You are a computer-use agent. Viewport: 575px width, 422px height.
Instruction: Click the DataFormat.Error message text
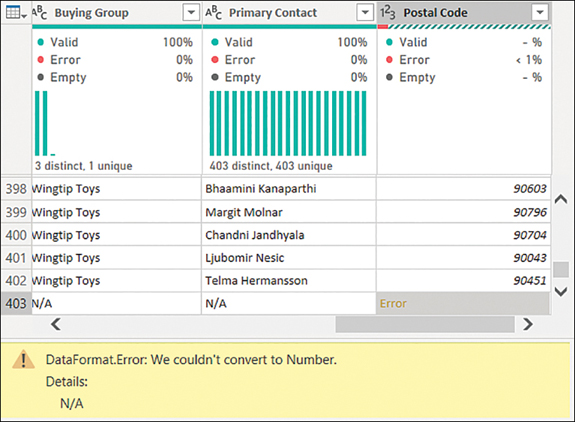tap(191, 360)
